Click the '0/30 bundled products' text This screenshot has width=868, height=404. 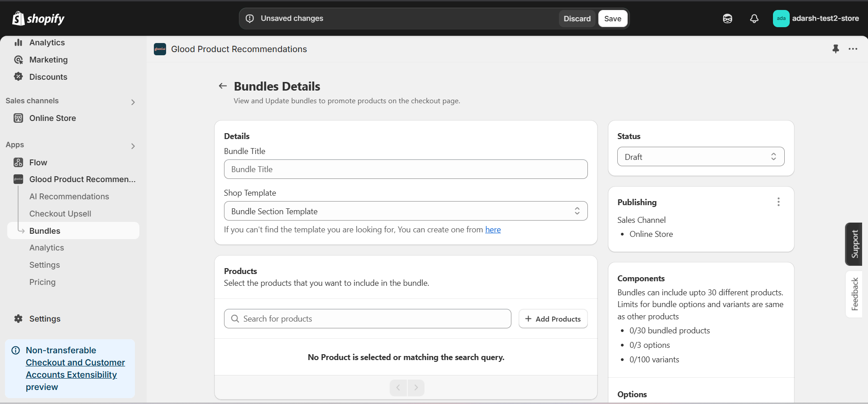click(669, 331)
